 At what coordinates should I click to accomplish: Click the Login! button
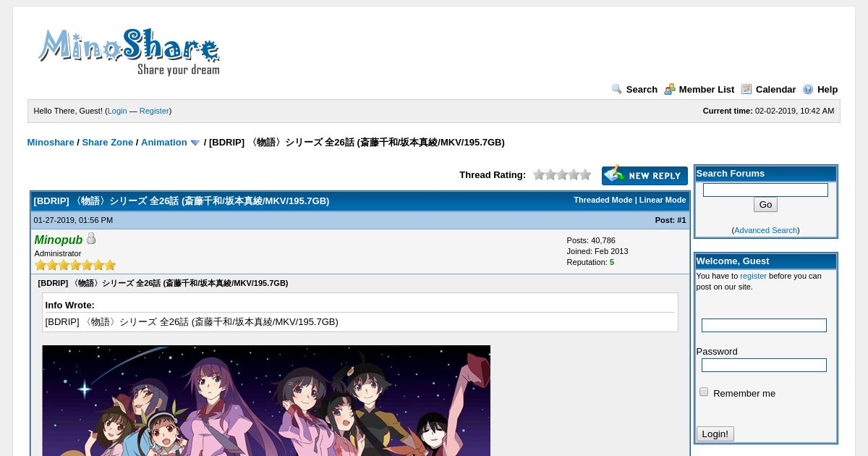point(715,434)
